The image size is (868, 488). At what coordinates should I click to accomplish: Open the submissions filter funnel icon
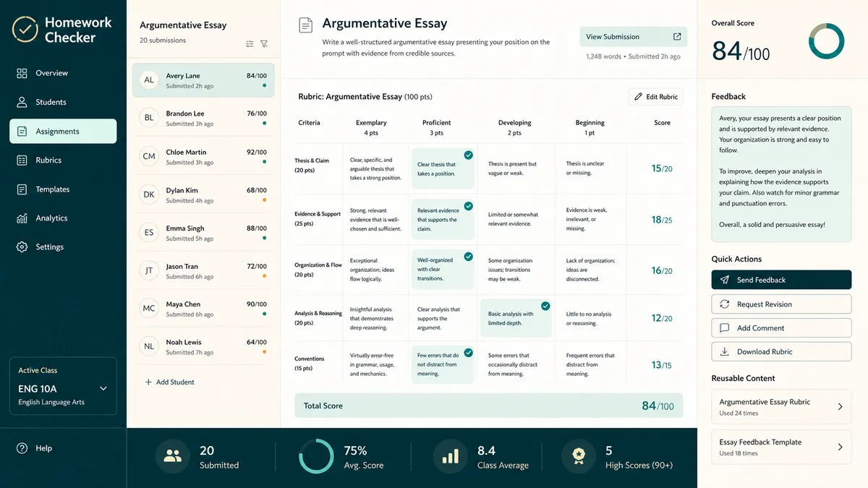264,44
